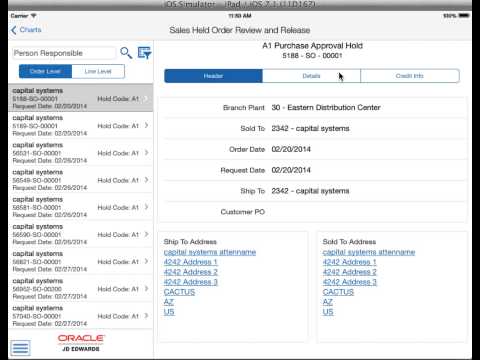
Task: Click the 'Sold To Address' heading
Action: click(349, 242)
